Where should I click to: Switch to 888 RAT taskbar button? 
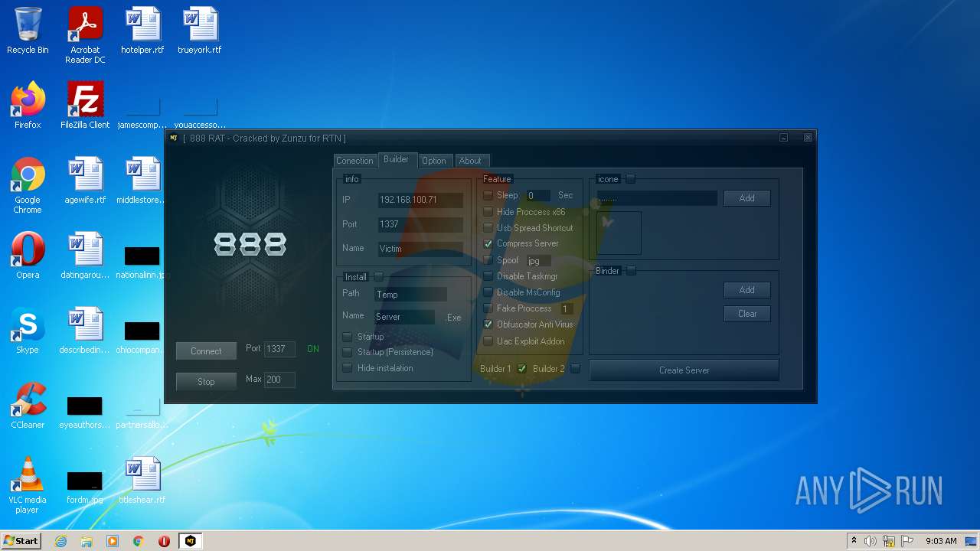pos(190,541)
